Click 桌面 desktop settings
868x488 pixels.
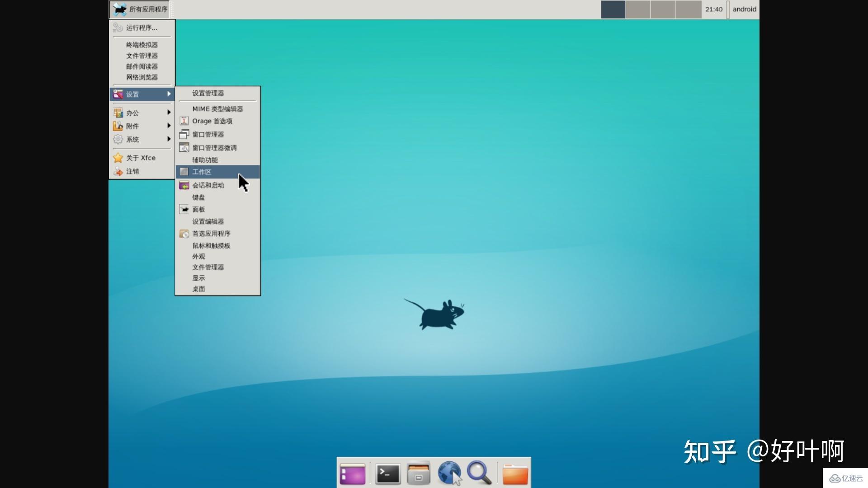[198, 289]
